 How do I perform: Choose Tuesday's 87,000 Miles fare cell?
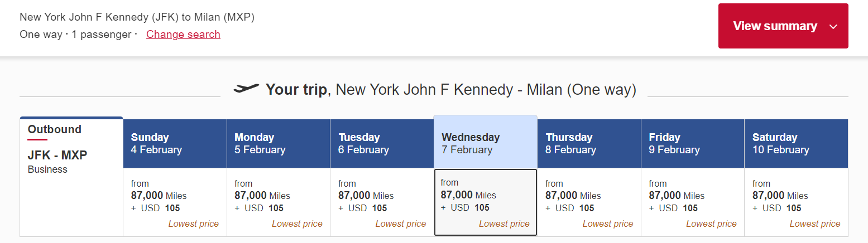[x=382, y=202]
